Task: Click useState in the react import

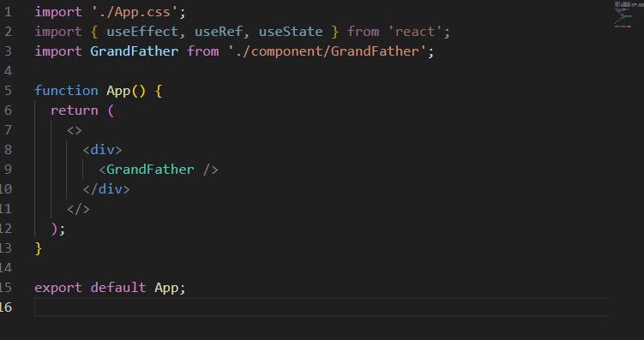Action: pyautogui.click(x=291, y=32)
